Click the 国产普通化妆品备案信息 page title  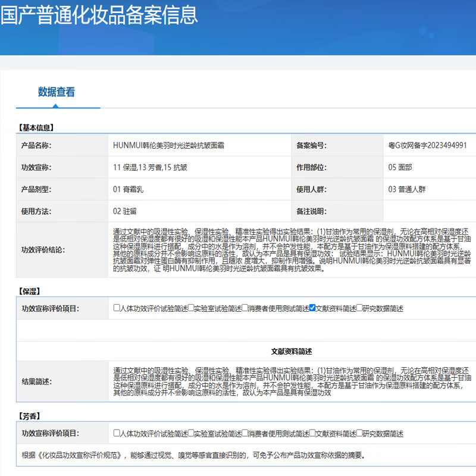[x=99, y=15]
